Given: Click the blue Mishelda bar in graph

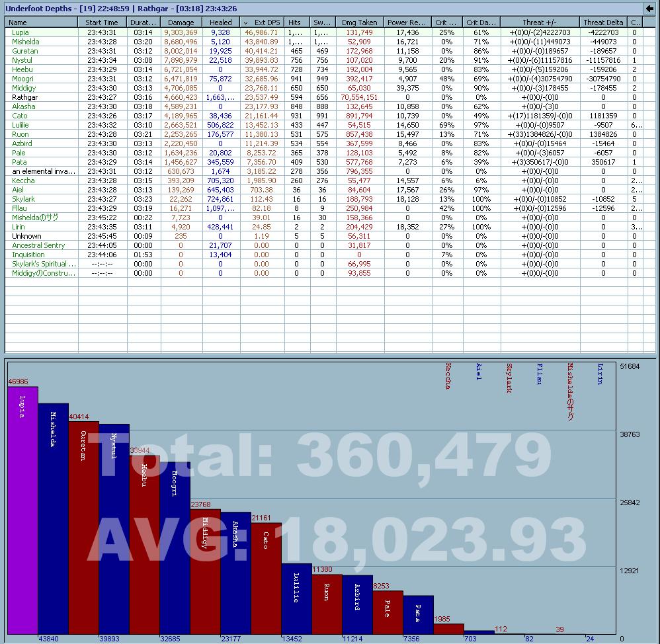Looking at the screenshot, I should (53, 518).
